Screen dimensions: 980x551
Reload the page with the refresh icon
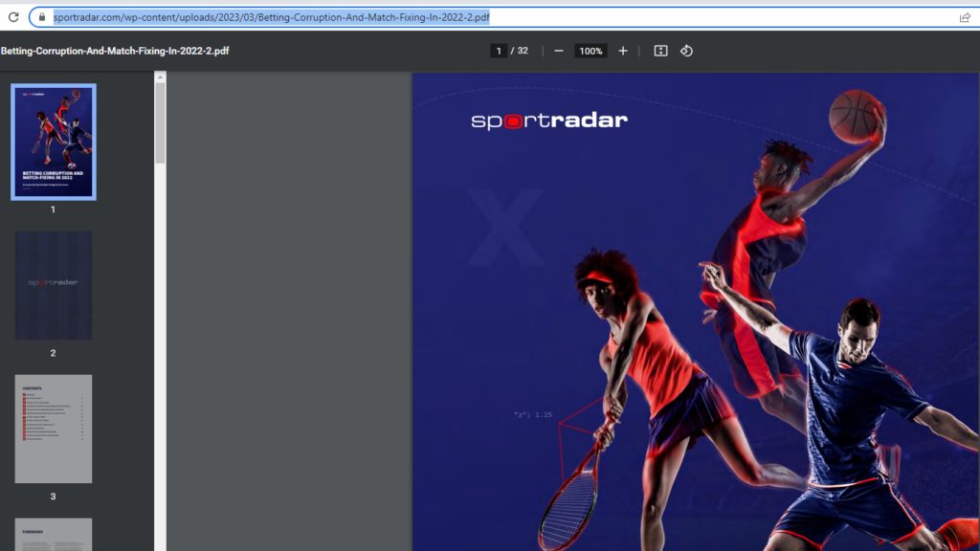[x=13, y=17]
